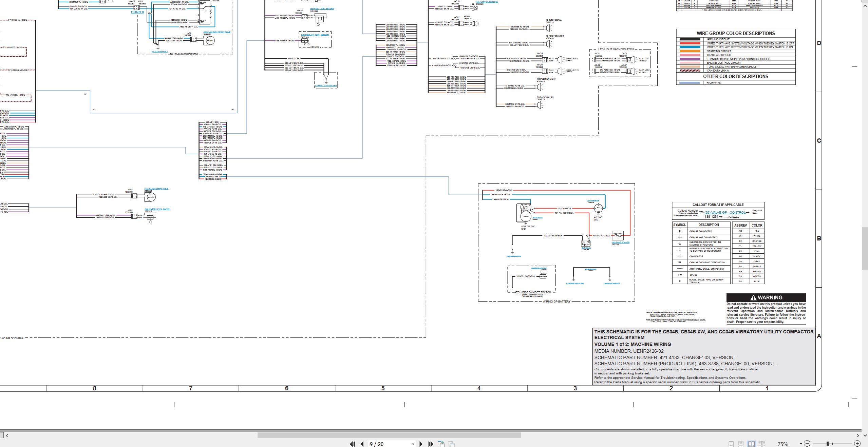The width and height of the screenshot is (868, 447).
Task: Click the 'WIRE GROUP COLOR DESCRIPTIONS' heading
Action: [736, 33]
